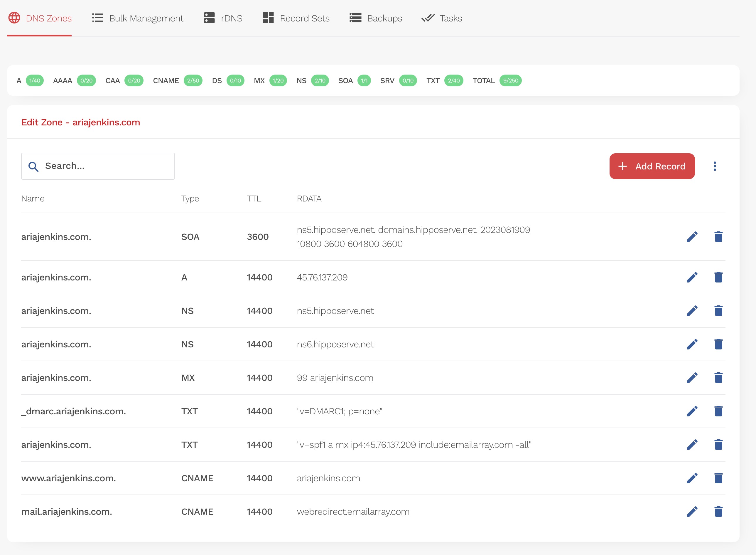Delete the www CNAME record
The height and width of the screenshot is (555, 756).
(x=718, y=478)
